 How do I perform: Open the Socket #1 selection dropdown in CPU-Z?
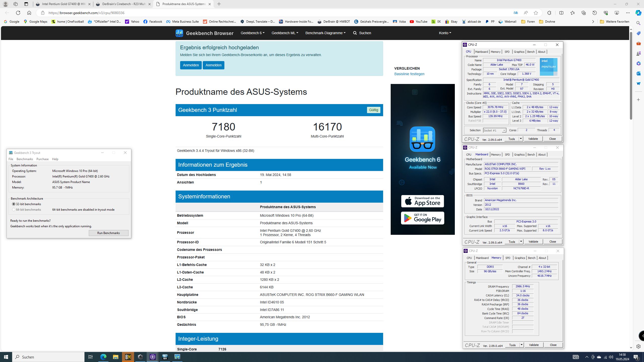click(504, 130)
